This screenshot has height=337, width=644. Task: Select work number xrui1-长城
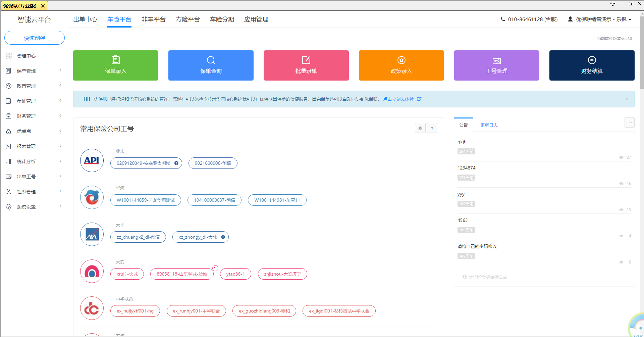point(127,274)
